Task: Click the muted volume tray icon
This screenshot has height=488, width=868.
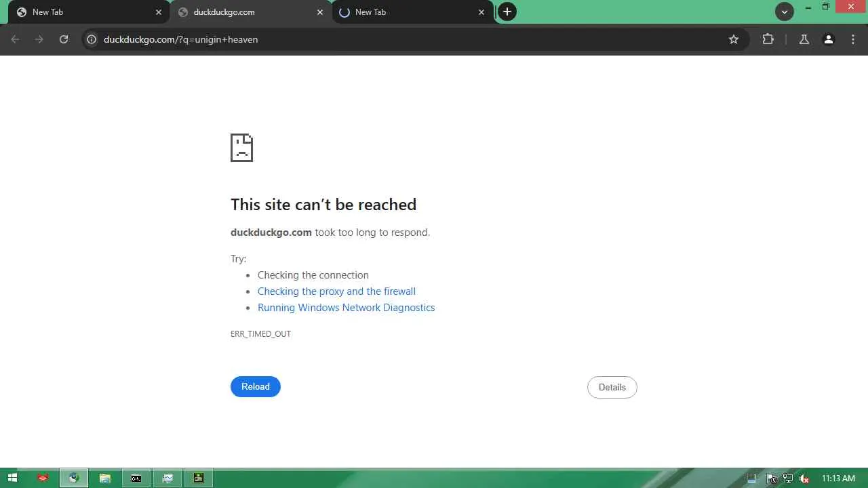Action: pos(804,479)
